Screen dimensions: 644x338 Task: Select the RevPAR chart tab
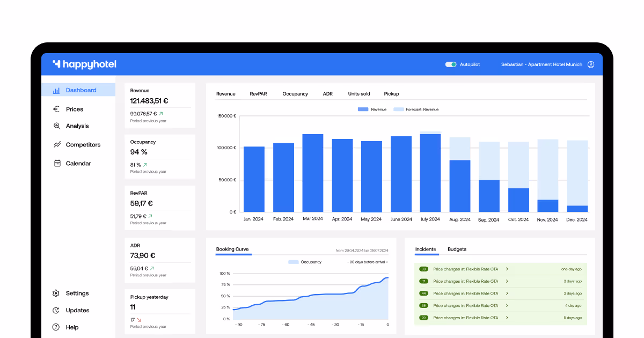click(x=258, y=94)
